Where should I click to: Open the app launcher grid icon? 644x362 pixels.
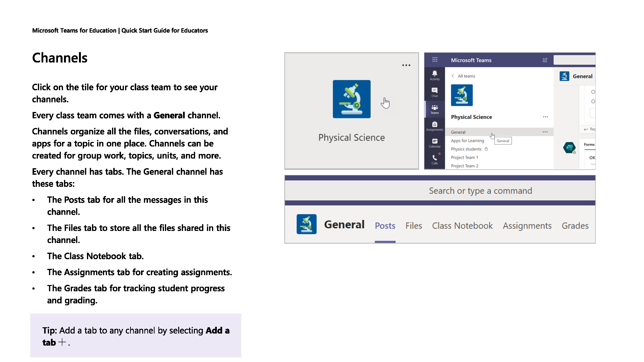pos(435,59)
